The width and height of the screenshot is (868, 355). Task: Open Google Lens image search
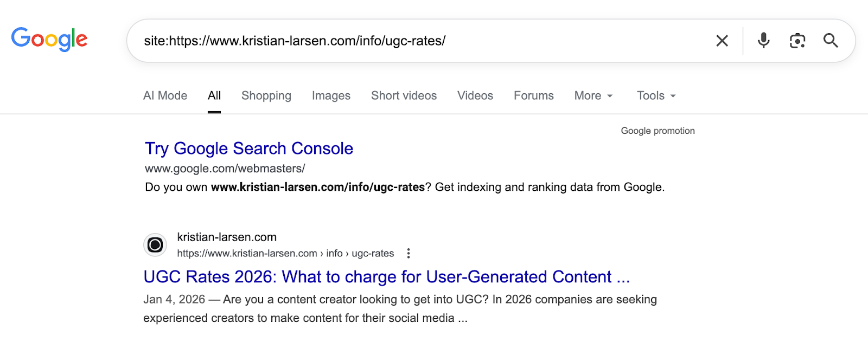coord(797,41)
